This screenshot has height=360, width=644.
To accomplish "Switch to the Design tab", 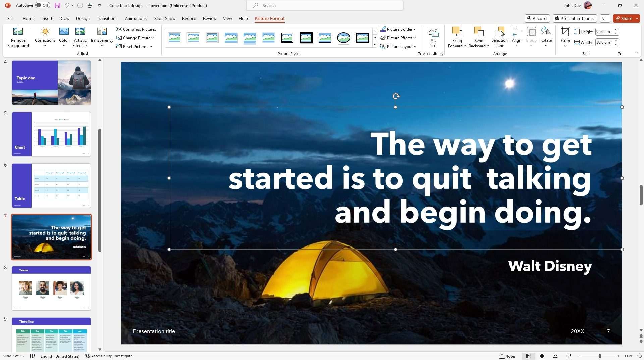I will click(83, 18).
